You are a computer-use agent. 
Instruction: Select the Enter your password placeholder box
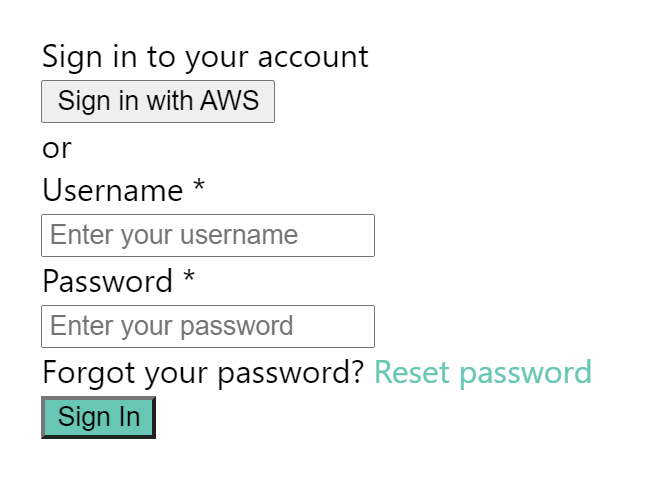coord(208,326)
